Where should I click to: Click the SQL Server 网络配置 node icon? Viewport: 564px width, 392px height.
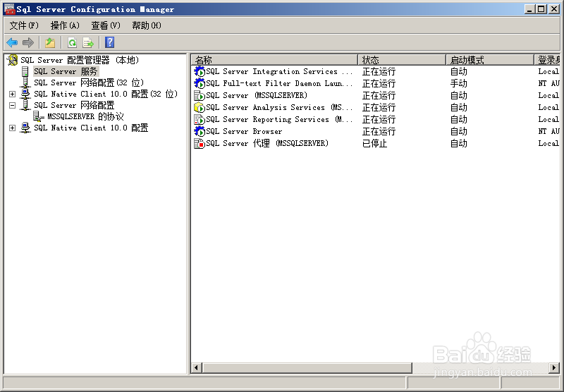click(x=25, y=105)
